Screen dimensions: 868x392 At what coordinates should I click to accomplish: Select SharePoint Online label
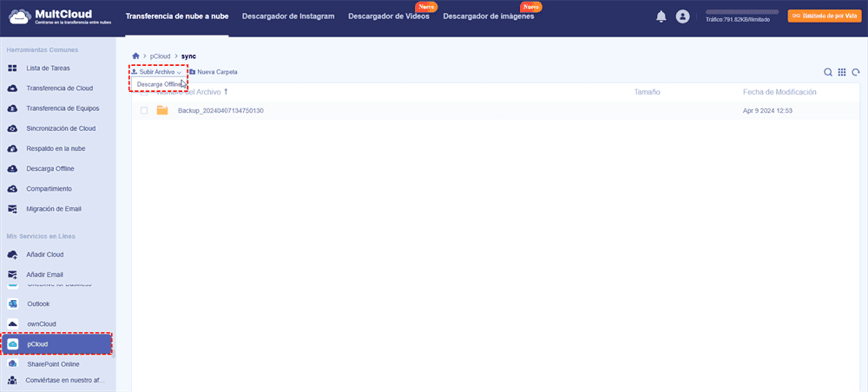coord(53,363)
